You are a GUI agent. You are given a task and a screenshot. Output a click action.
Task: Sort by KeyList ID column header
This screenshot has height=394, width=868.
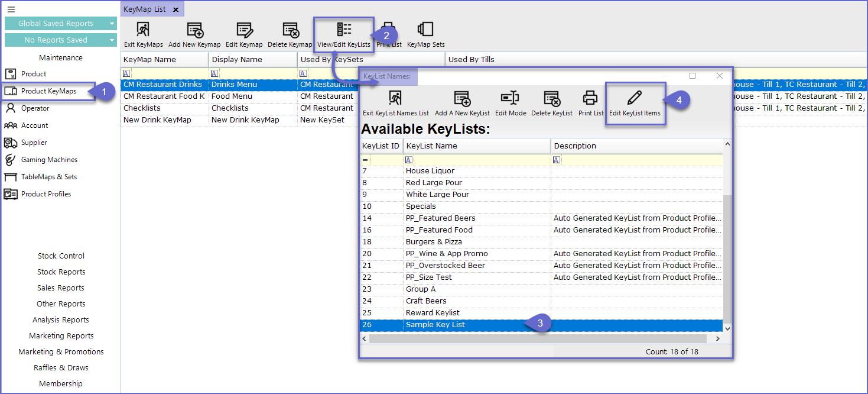pyautogui.click(x=381, y=146)
